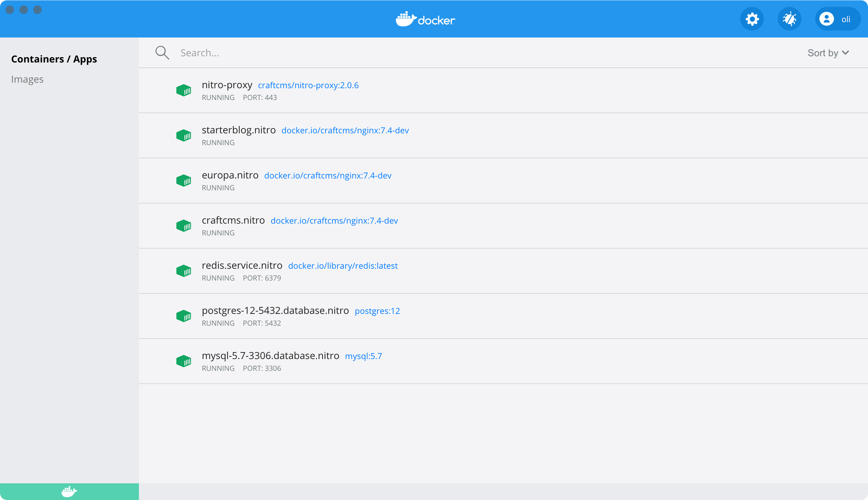Click RUNNING status of redis.service.nitro
Viewport: 868px width, 500px height.
click(x=218, y=278)
